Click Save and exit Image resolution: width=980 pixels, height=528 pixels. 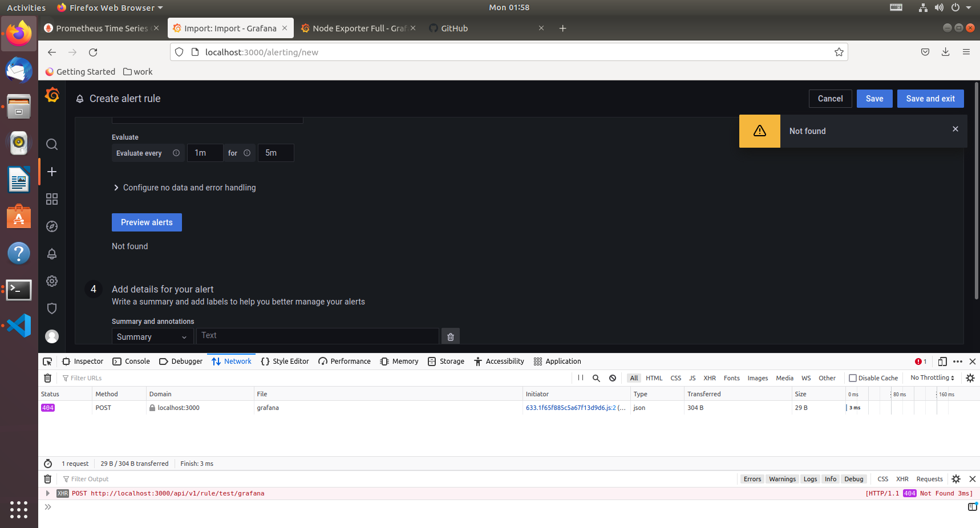pos(930,98)
